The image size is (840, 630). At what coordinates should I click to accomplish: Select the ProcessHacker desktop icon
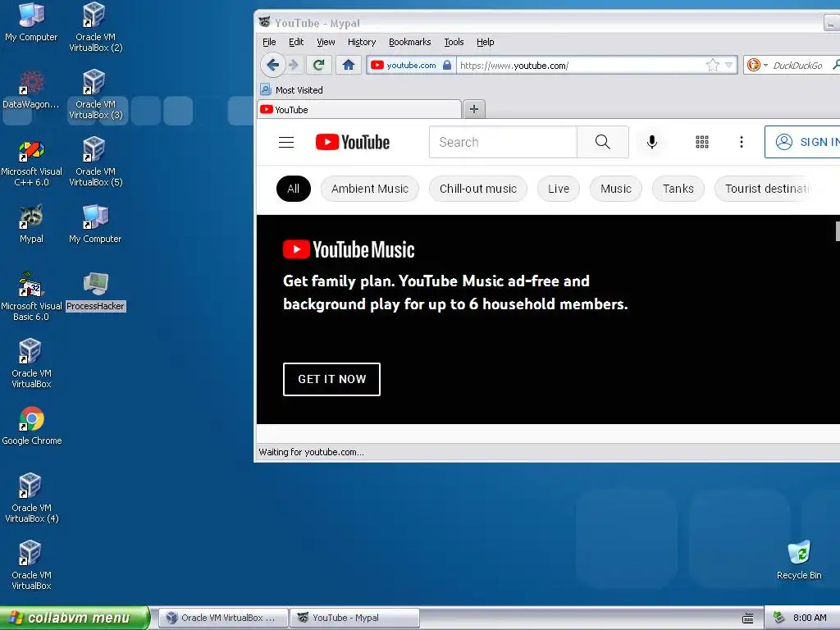(95, 292)
